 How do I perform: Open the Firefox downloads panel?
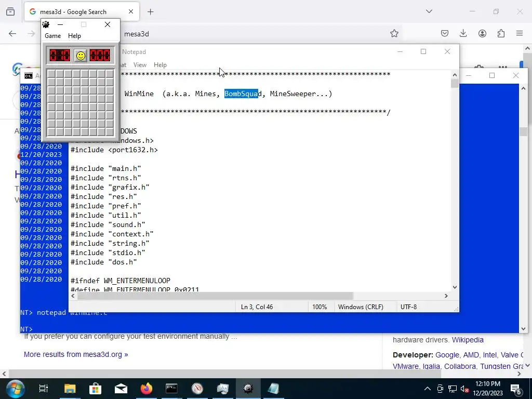(x=463, y=33)
